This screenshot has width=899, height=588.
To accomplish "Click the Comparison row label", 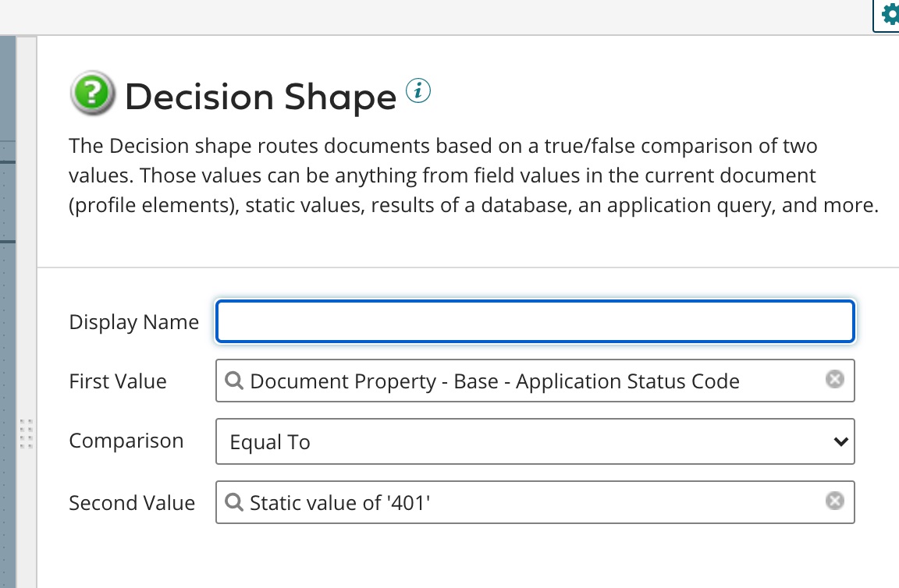I will click(126, 441).
